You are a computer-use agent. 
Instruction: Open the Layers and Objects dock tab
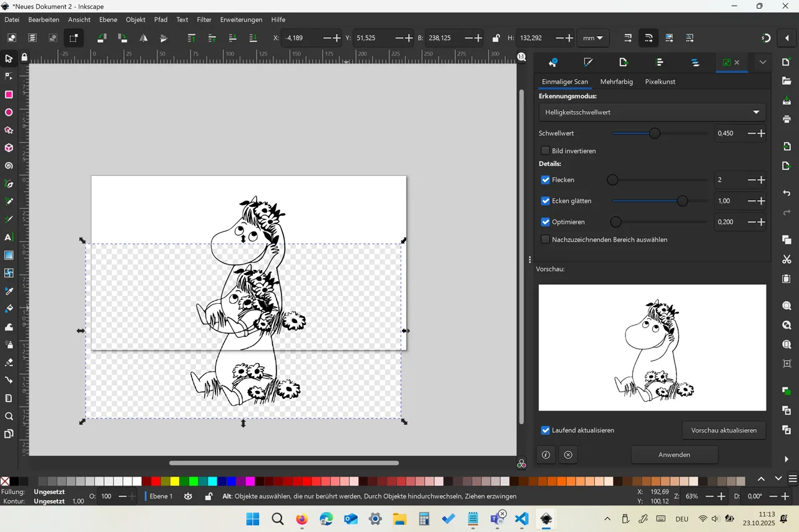click(x=695, y=62)
